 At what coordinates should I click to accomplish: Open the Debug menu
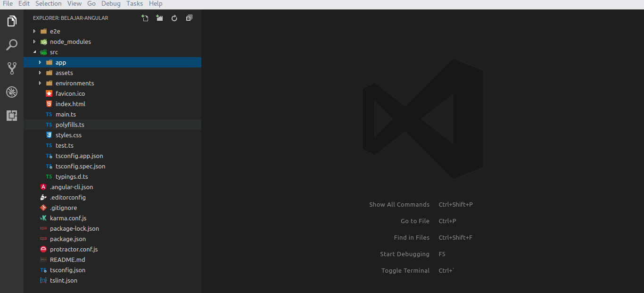(111, 4)
